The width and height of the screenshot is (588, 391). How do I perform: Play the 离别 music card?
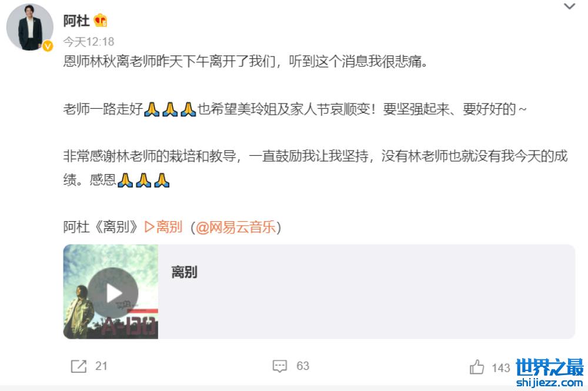coord(112,293)
